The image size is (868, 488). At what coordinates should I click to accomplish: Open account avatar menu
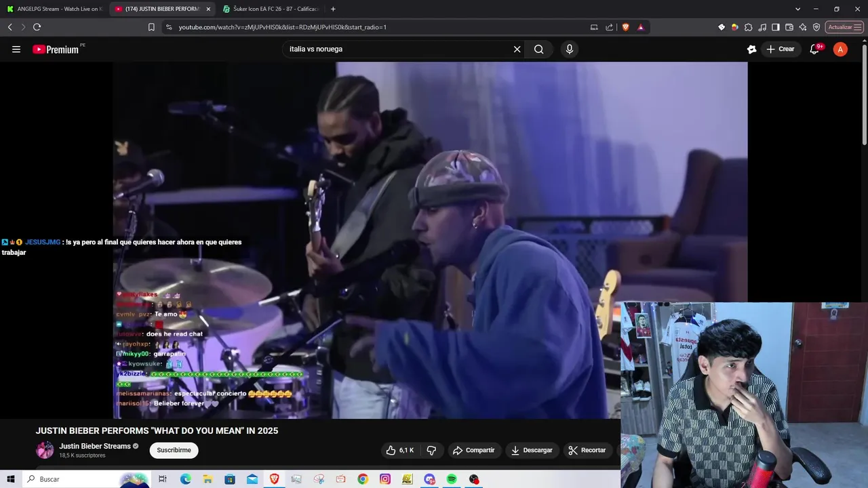pos(840,49)
